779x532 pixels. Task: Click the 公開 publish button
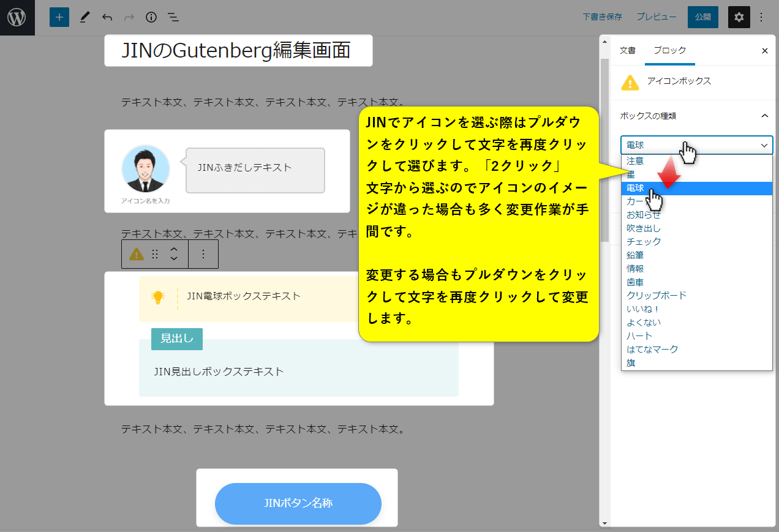click(x=703, y=17)
